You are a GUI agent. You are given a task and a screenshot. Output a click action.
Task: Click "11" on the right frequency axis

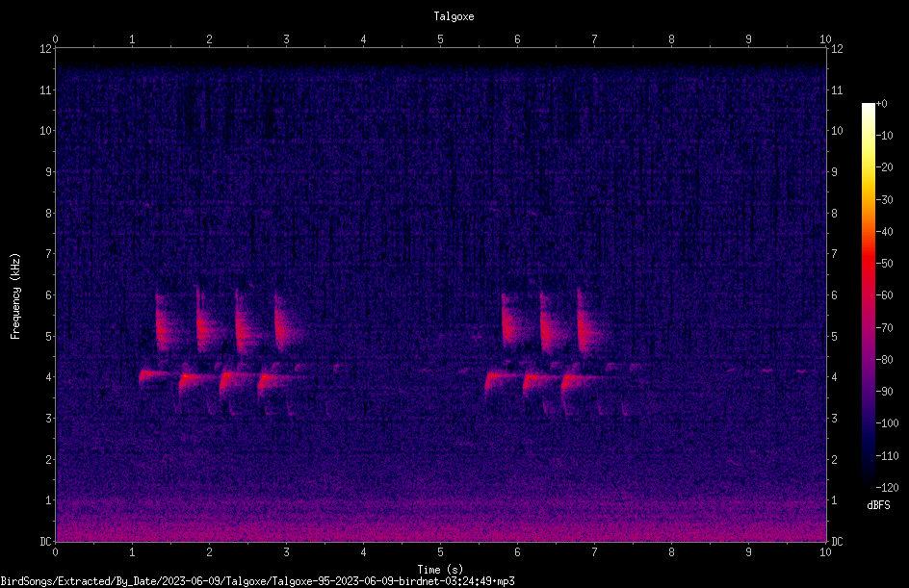point(838,90)
